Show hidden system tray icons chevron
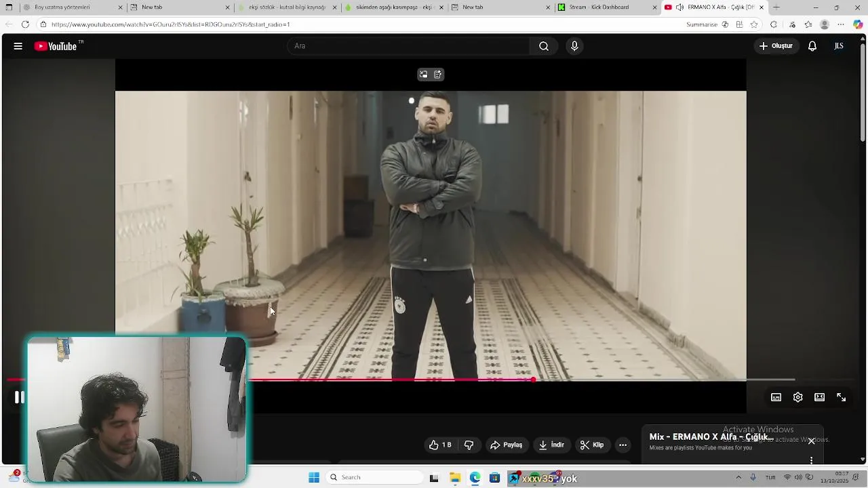This screenshot has width=868, height=488. (x=738, y=478)
